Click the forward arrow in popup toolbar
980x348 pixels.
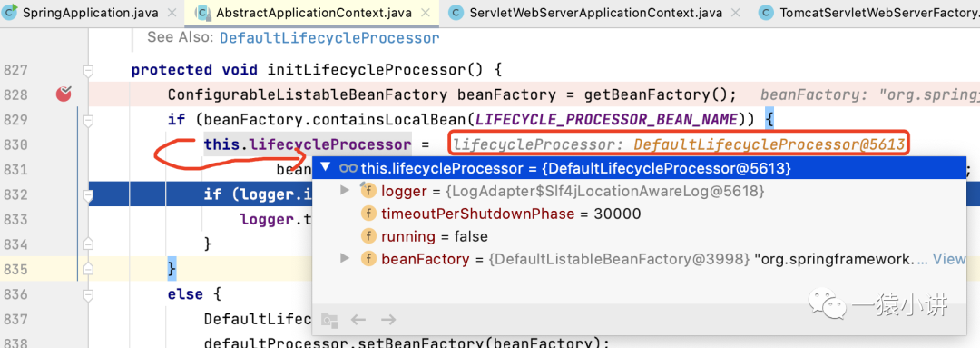point(388,320)
